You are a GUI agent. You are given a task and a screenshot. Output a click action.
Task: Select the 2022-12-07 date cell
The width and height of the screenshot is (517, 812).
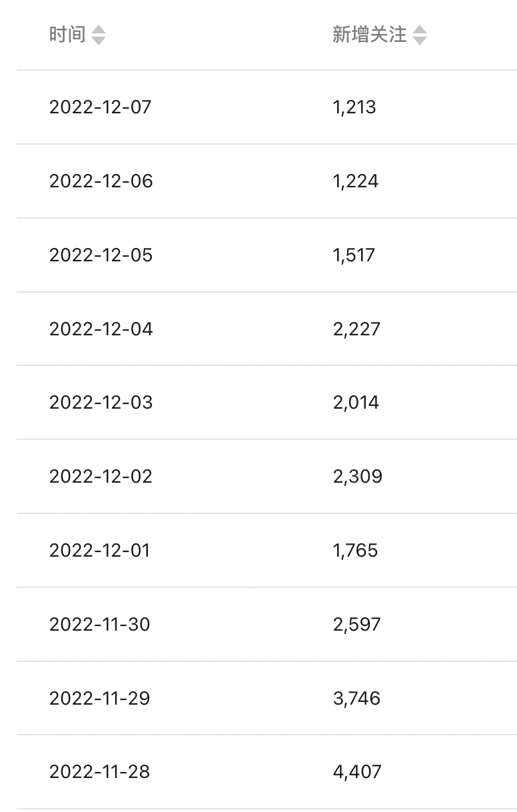101,107
